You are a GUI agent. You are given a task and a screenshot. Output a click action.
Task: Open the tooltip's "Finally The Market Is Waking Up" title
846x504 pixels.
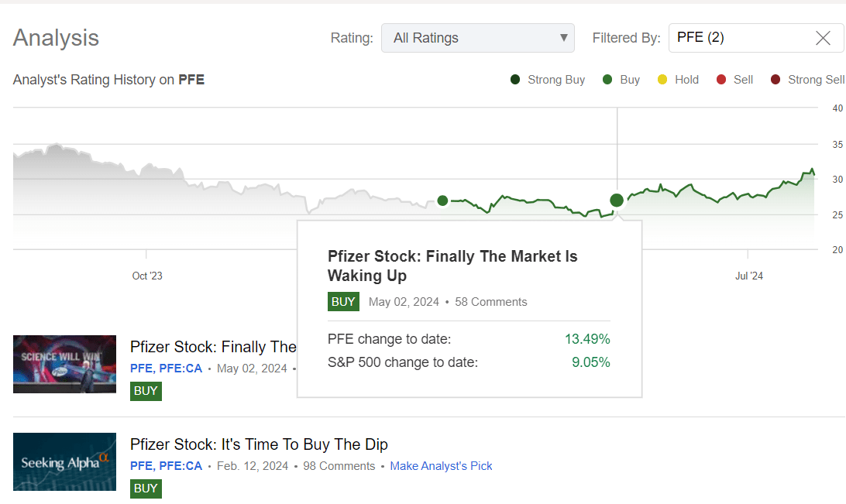(452, 266)
